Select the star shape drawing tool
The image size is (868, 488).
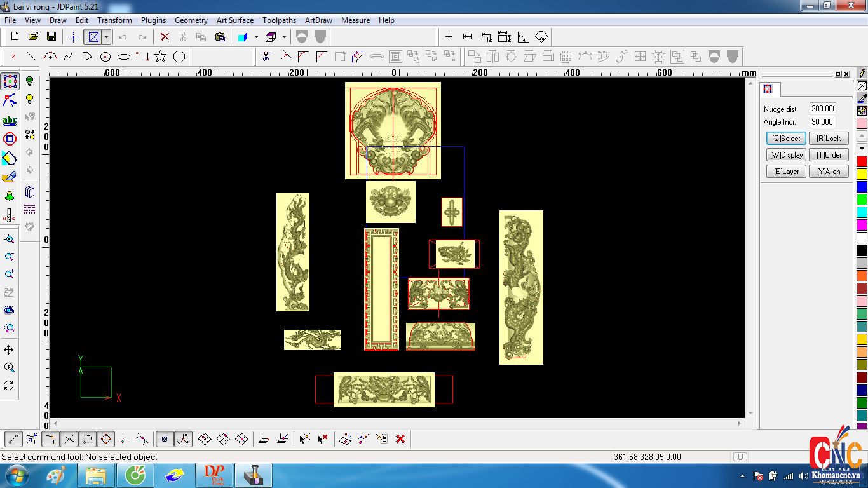161,57
